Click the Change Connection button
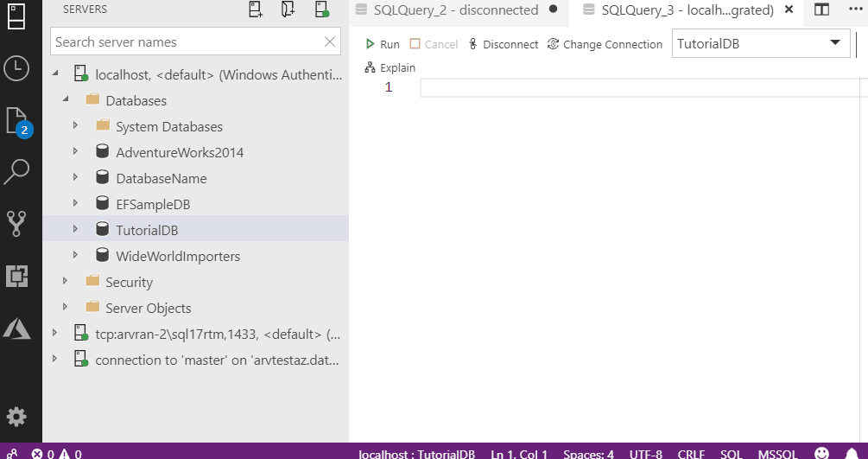Image resolution: width=868 pixels, height=459 pixels. click(x=605, y=44)
